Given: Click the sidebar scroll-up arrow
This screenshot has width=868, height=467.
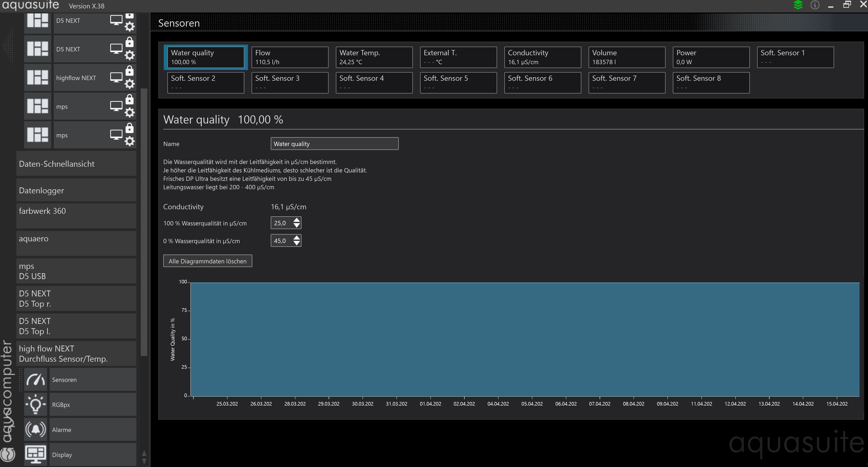Looking at the screenshot, I should (144, 453).
